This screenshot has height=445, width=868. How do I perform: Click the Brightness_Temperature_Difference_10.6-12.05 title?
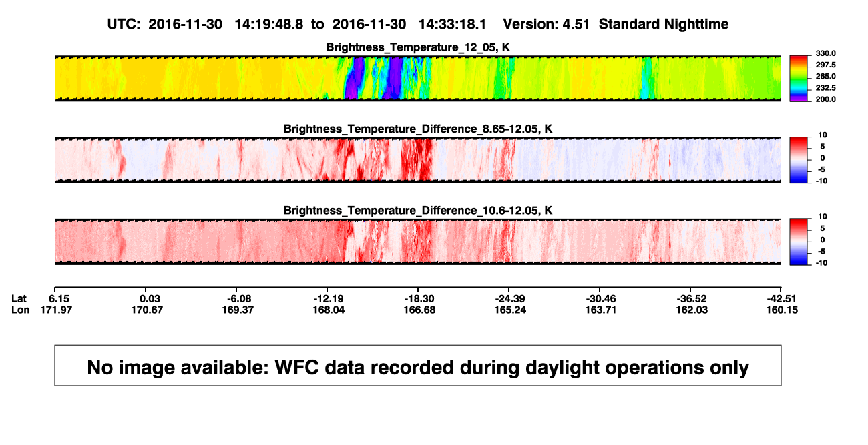[x=418, y=211]
